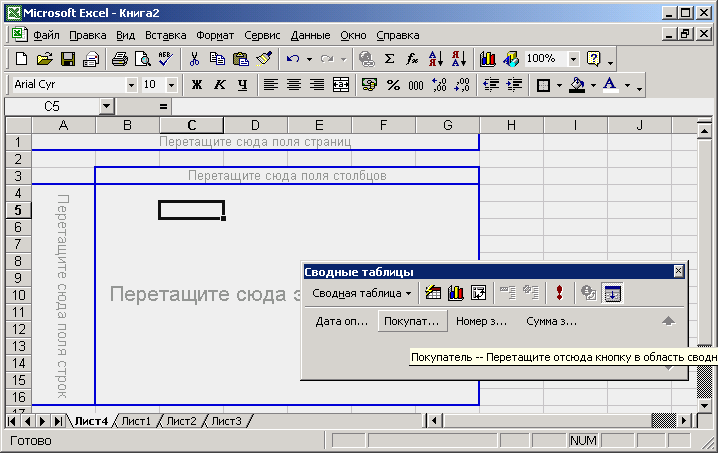Screen dimensions: 718x453
Task: Open PivotTable Wizard icon
Action: point(433,293)
